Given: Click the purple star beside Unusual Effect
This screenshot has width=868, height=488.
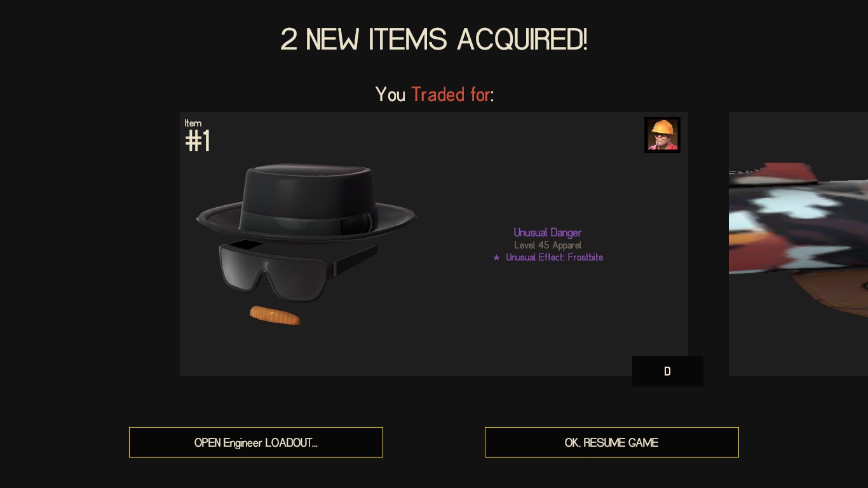Looking at the screenshot, I should pyautogui.click(x=497, y=258).
